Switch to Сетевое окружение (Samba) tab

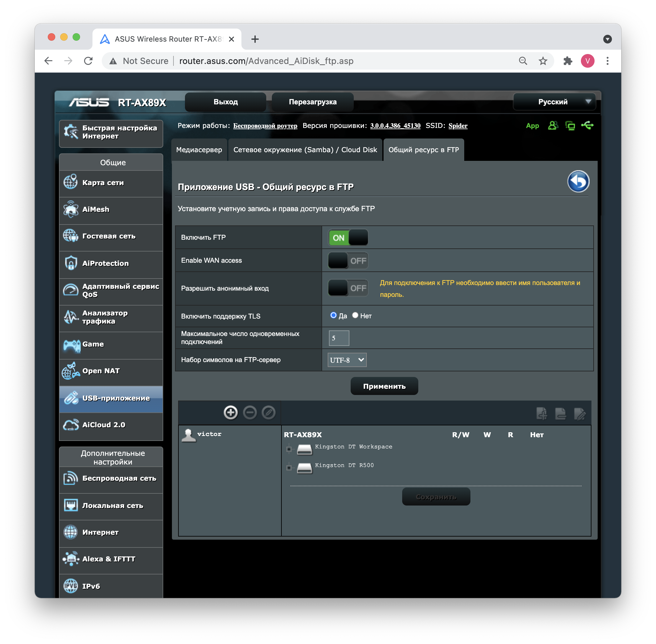tap(305, 149)
